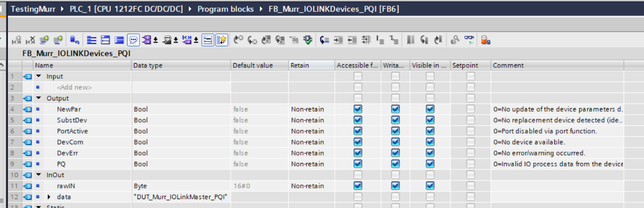The height and width of the screenshot is (208, 644).
Task: Enable Setpoint checkbox for DevCom row
Action: coord(471,142)
